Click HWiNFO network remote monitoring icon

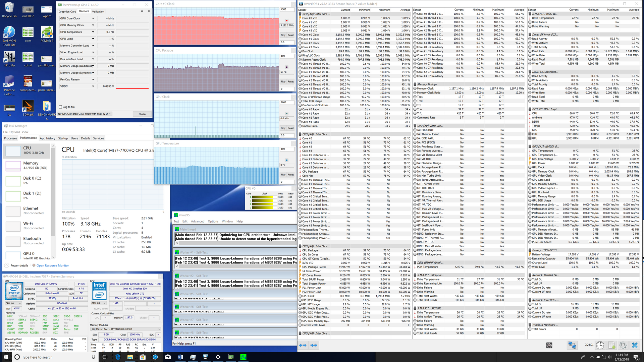tap(572, 345)
